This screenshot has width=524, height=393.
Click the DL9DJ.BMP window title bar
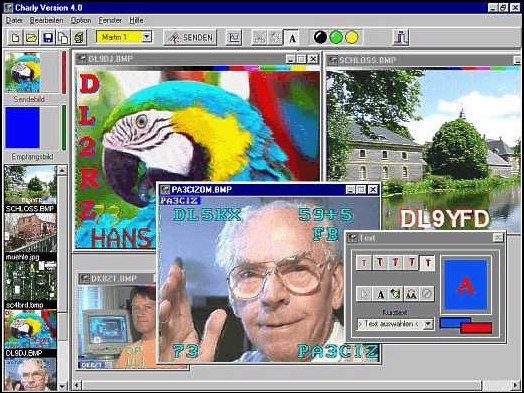[x=197, y=59]
